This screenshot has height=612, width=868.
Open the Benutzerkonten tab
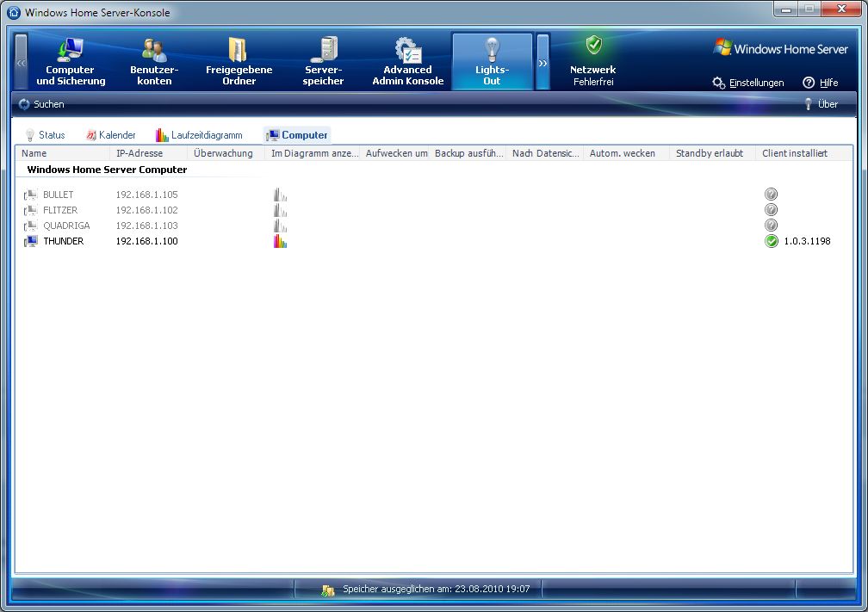(x=154, y=61)
